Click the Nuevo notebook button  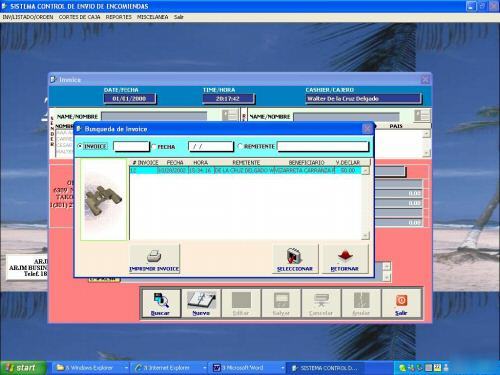click(201, 303)
